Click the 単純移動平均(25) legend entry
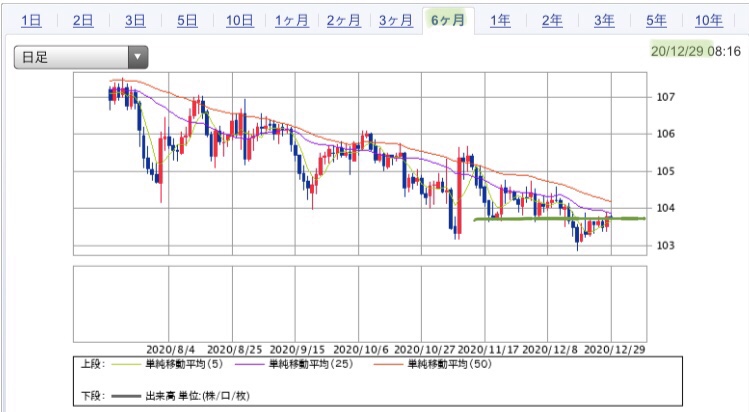Viewport: 749px width, 412px height. pyautogui.click(x=294, y=364)
